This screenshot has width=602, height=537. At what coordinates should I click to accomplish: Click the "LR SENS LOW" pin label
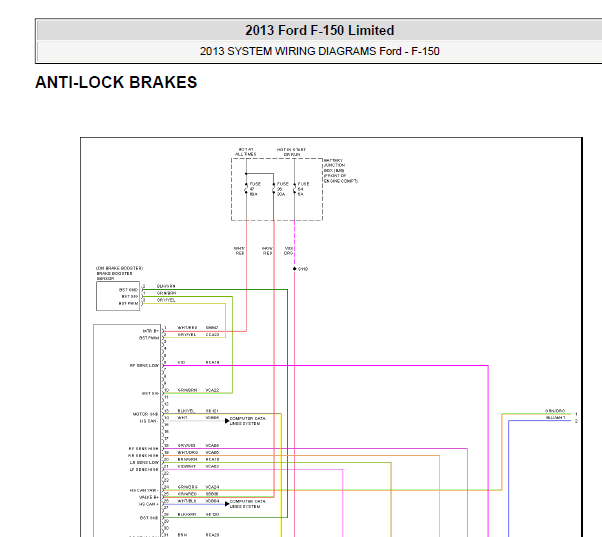click(x=144, y=463)
